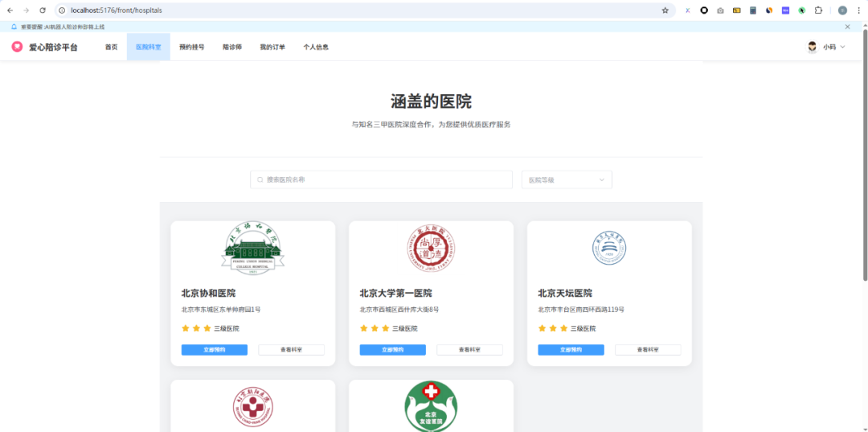868x432 pixels.
Task: Open the yellow terminal extension icon
Action: (737, 10)
